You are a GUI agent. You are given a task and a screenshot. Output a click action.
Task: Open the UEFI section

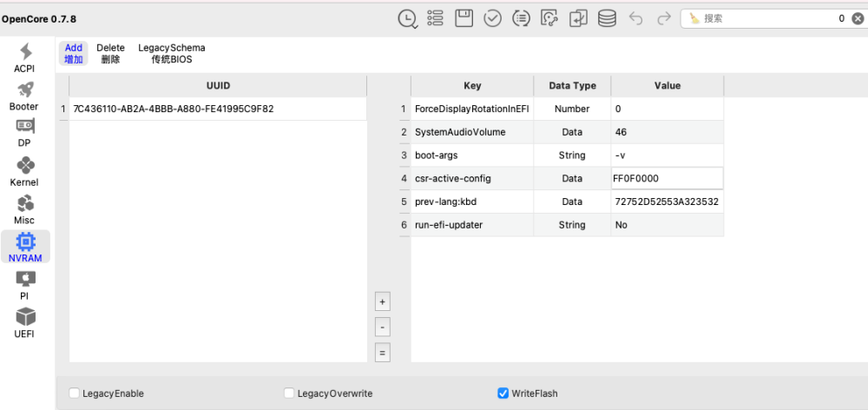coord(24,323)
